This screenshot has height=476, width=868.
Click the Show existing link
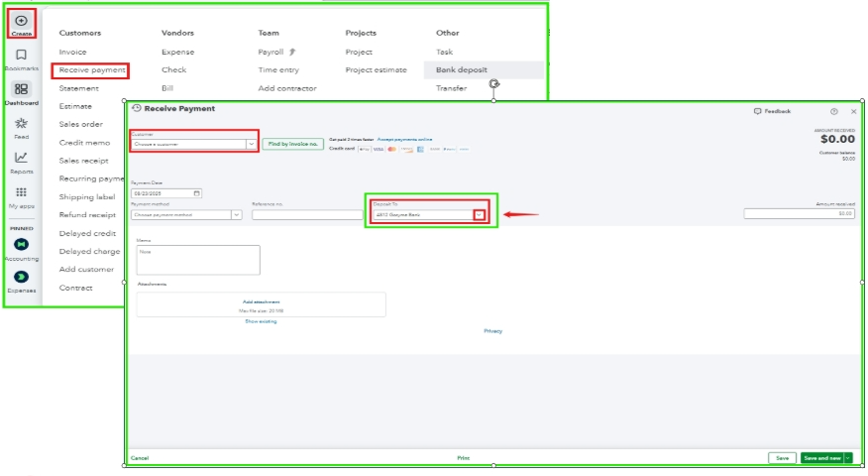[x=261, y=321]
